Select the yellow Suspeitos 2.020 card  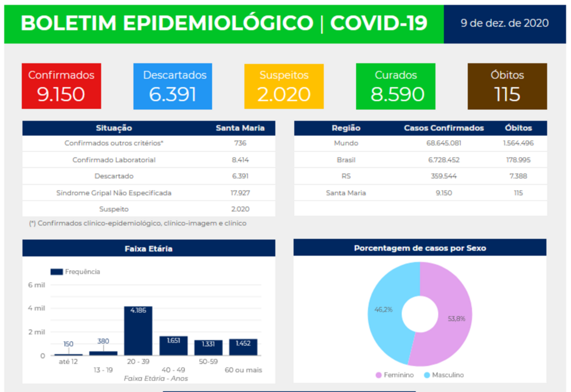tap(284, 86)
